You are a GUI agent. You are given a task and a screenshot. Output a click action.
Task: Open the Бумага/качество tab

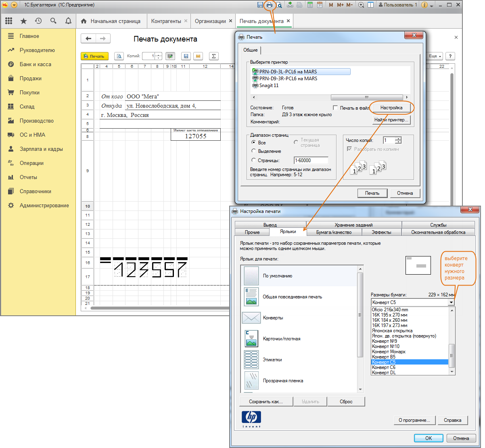point(334,232)
